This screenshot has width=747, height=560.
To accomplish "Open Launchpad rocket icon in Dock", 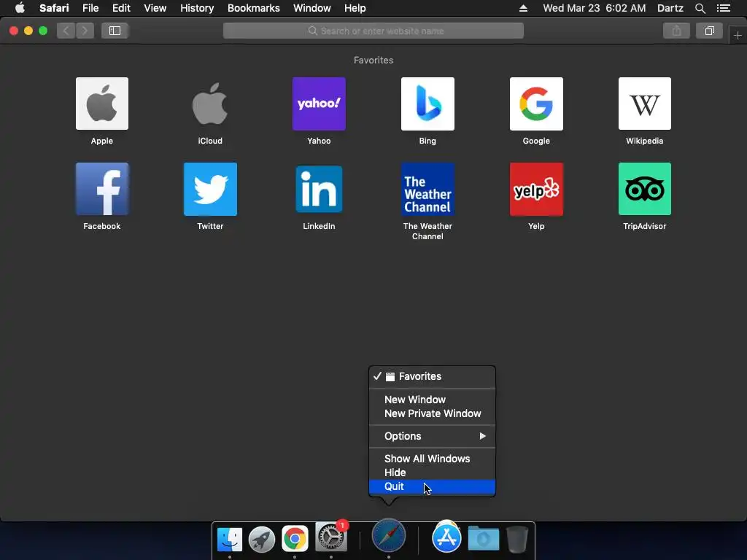I will [262, 539].
